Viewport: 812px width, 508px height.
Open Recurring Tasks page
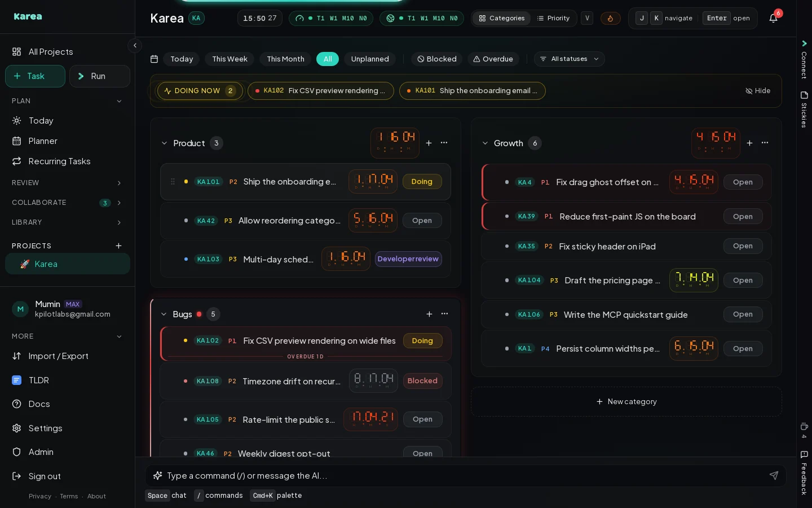point(68,161)
